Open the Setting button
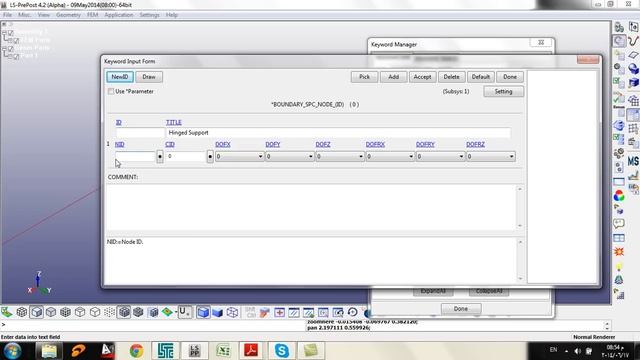 (503, 91)
